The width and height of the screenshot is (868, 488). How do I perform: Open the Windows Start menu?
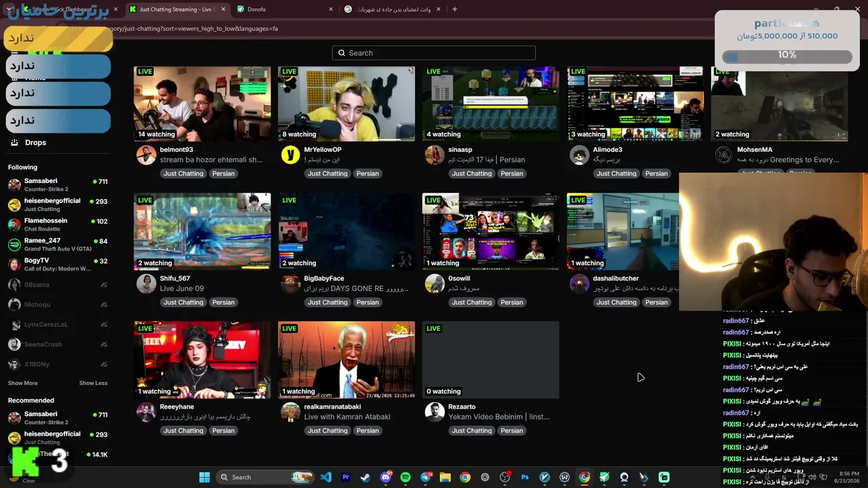point(204,477)
